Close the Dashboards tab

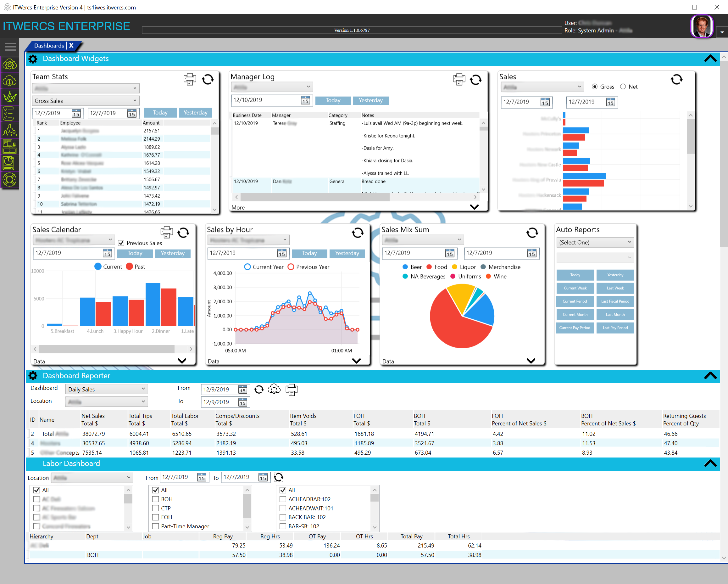71,46
